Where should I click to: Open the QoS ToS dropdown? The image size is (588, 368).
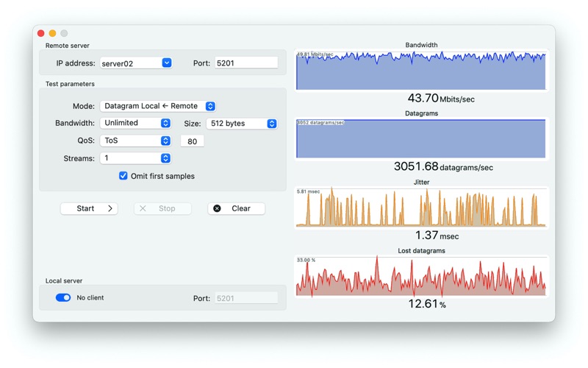pyautogui.click(x=135, y=141)
